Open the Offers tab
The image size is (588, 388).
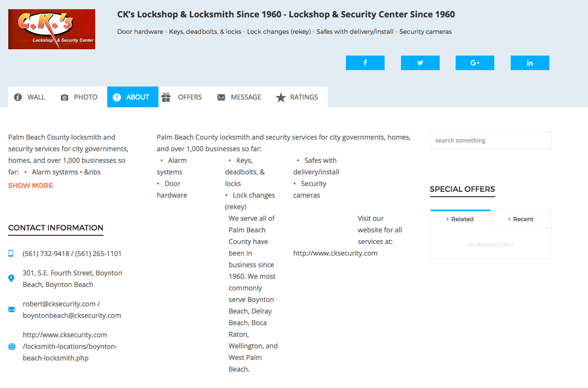pyautogui.click(x=182, y=97)
